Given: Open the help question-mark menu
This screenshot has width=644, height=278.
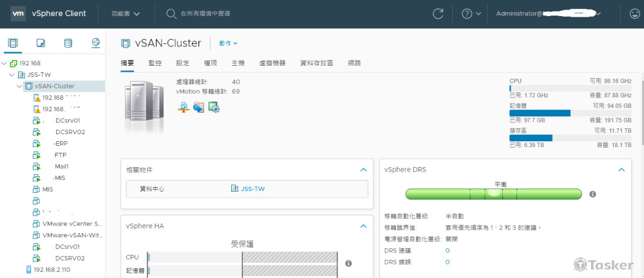Looking at the screenshot, I should click(x=471, y=14).
